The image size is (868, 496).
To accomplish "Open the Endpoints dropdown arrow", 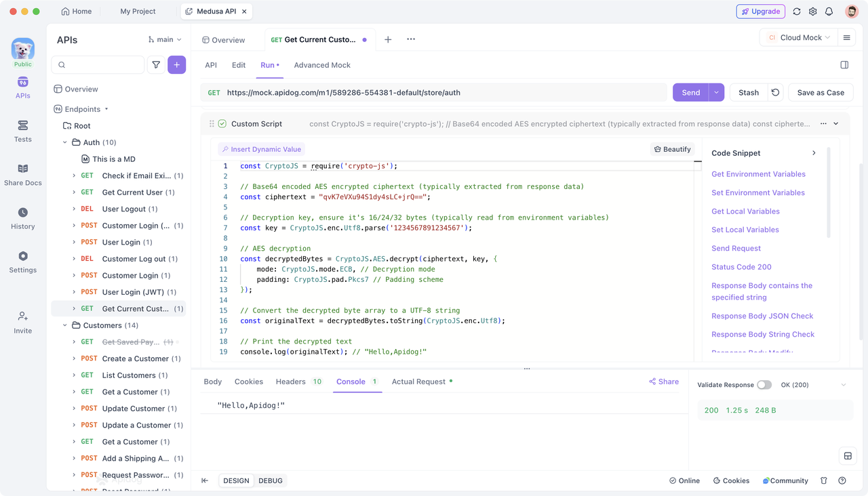I will tap(106, 109).
